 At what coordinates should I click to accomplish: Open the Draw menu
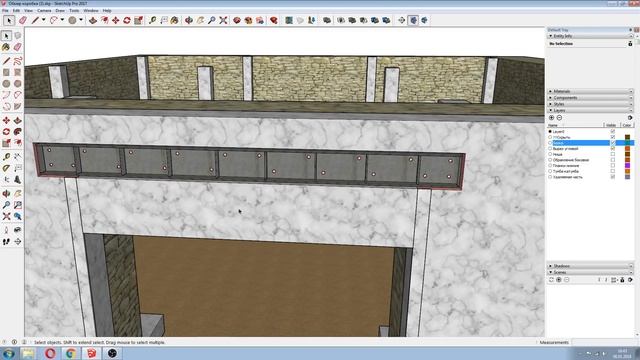pyautogui.click(x=60, y=11)
